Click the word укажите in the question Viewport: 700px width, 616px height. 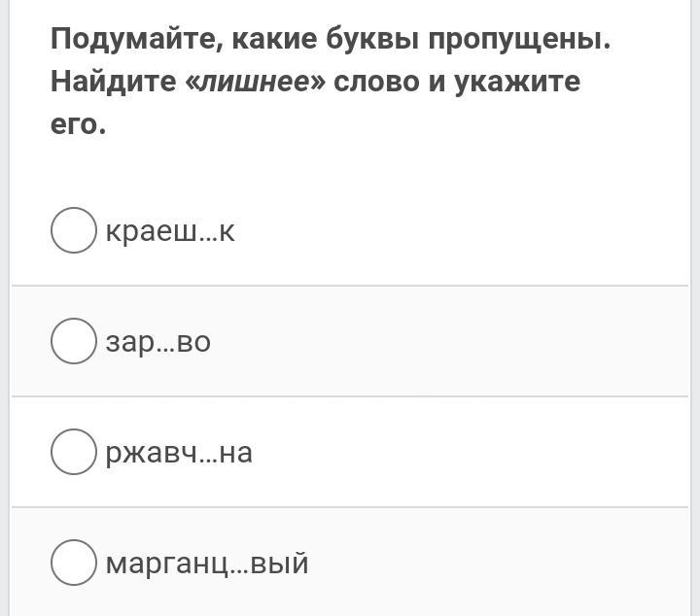click(517, 82)
